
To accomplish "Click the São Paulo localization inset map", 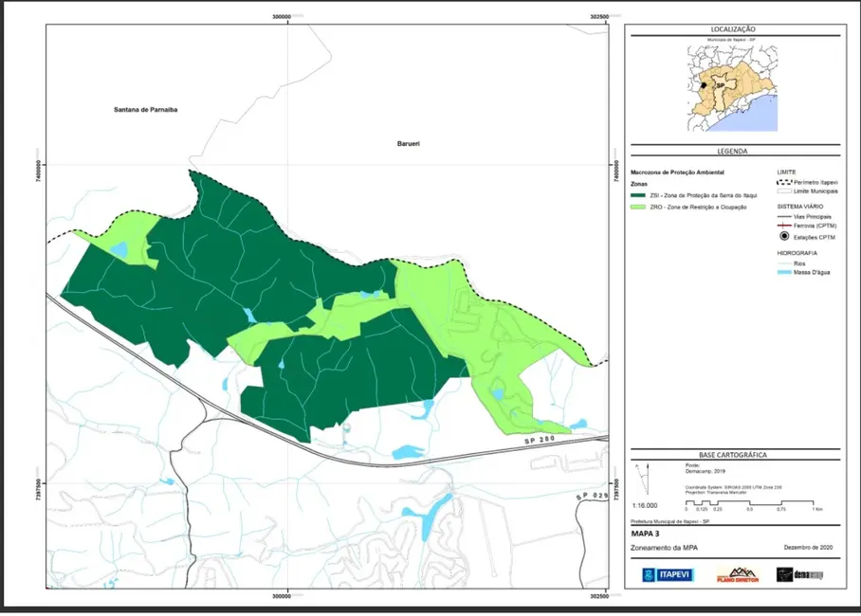I will (731, 91).
